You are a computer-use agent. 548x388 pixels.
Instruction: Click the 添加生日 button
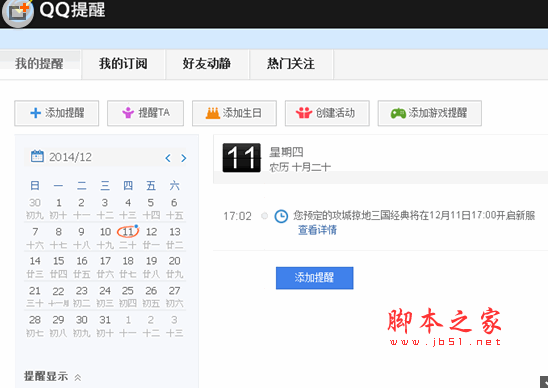pyautogui.click(x=234, y=113)
